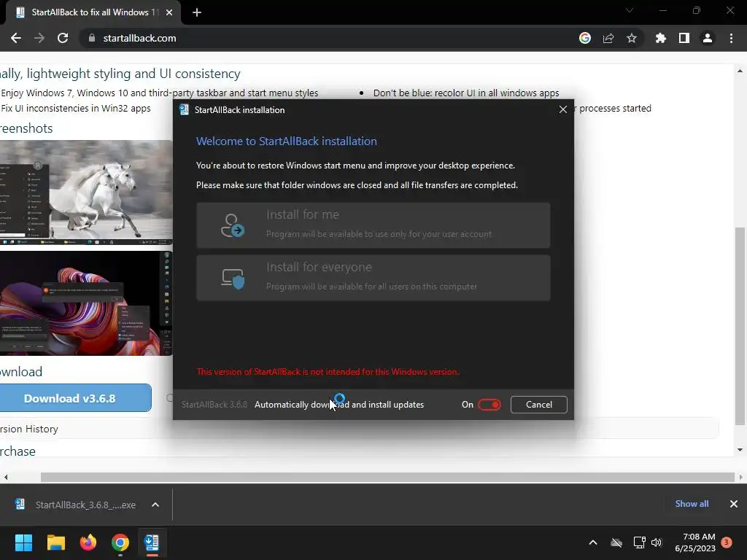Click the address bar lock icon

coord(92,38)
